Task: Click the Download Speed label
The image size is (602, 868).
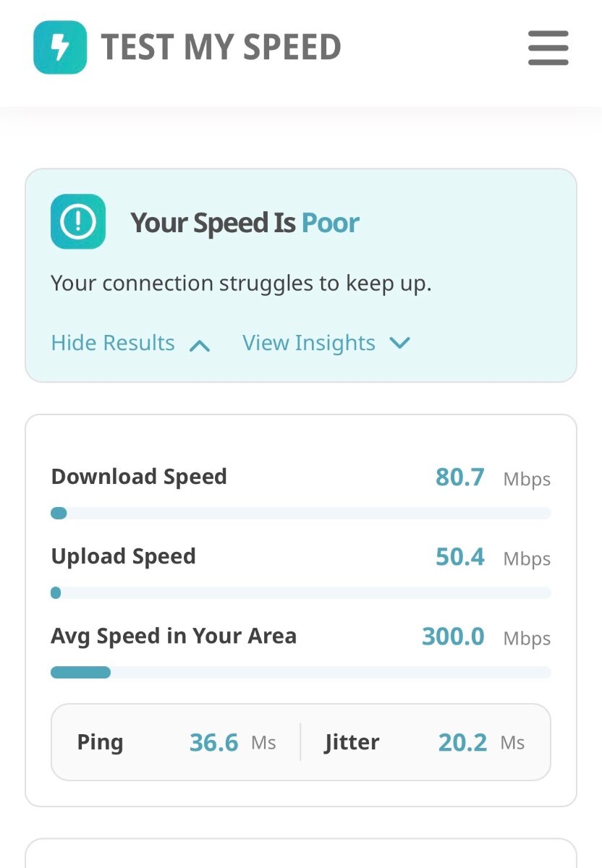Action: [x=139, y=477]
